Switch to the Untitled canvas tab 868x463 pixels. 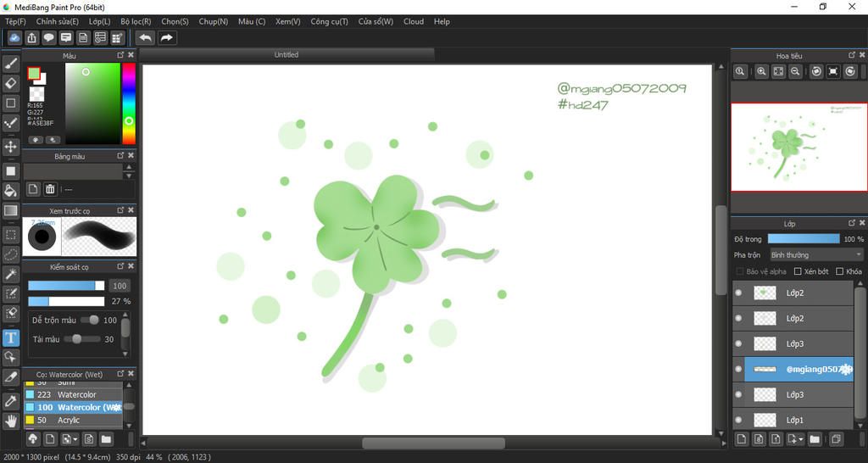coord(287,55)
